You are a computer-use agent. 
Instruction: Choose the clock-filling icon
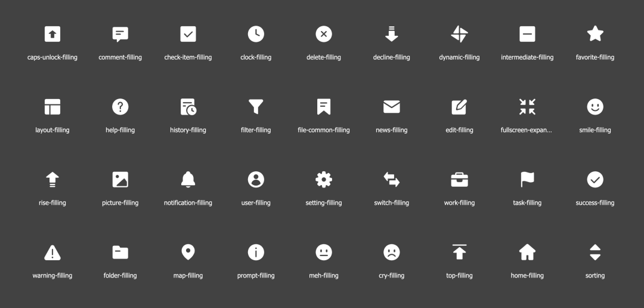(x=256, y=33)
